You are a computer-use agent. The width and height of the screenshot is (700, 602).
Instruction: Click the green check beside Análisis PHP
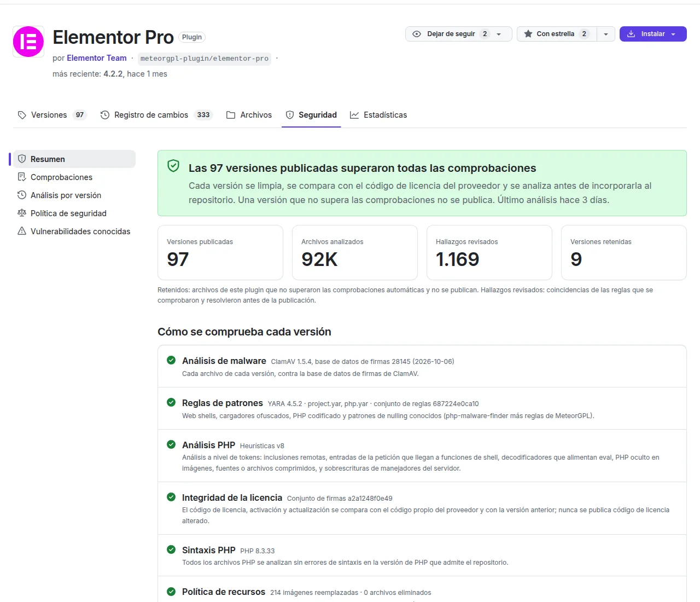tap(171, 444)
